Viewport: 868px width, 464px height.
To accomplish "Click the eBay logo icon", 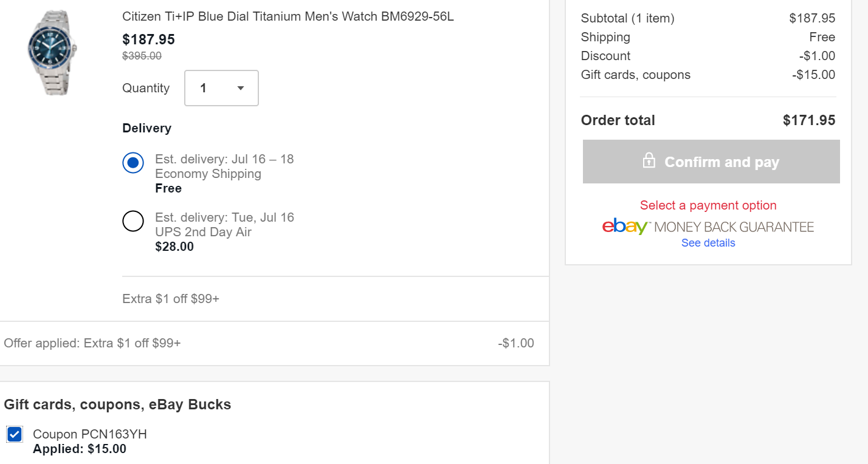I will [626, 227].
